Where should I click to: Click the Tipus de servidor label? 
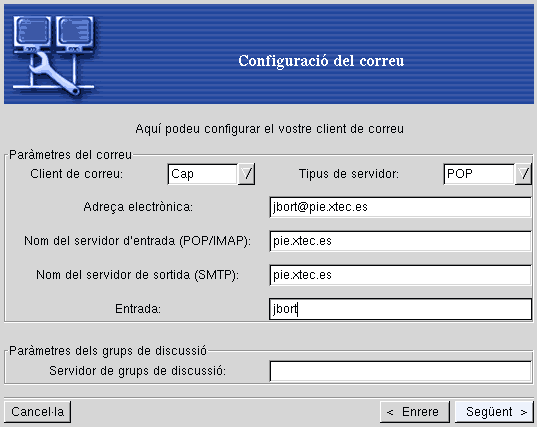349,174
